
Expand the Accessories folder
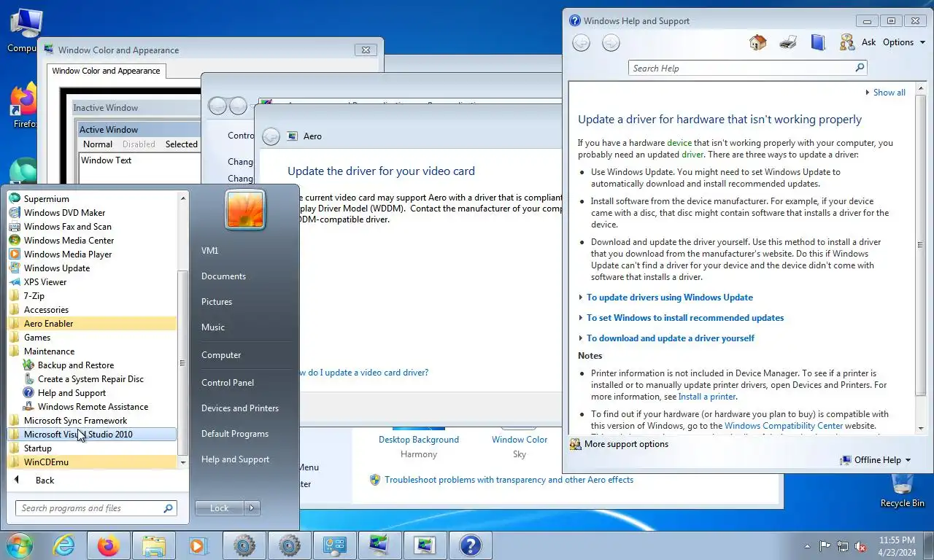point(92,309)
